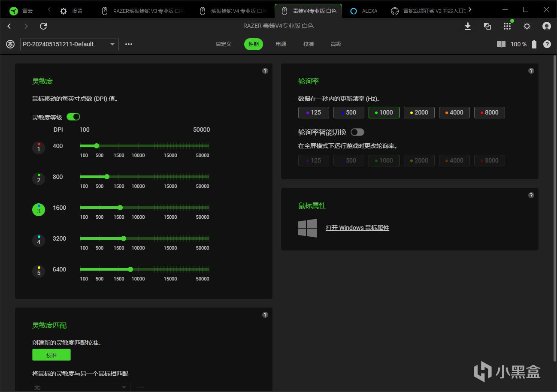
Task: Click the 100 % battery level text
Action: [518, 44]
